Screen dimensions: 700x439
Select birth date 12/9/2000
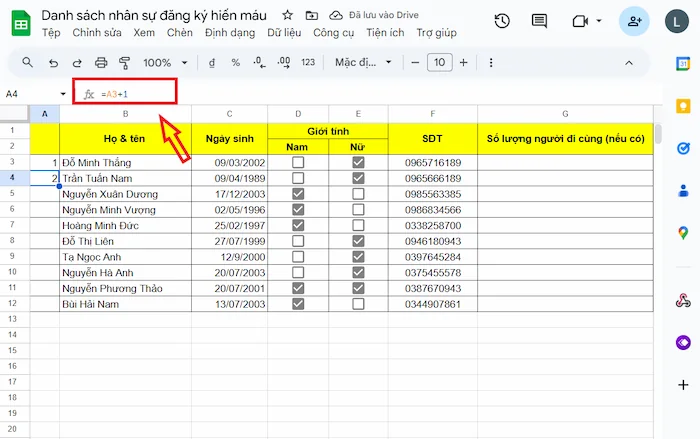point(229,257)
